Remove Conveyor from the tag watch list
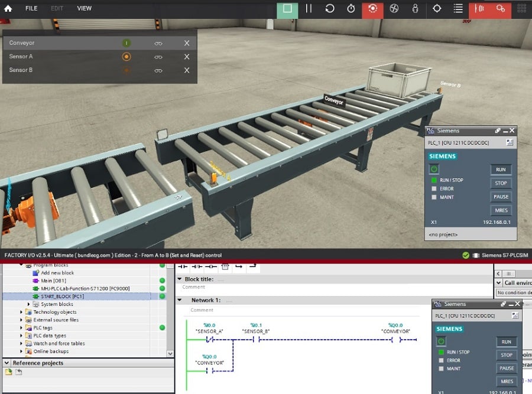This screenshot has height=394, width=532. pyautogui.click(x=187, y=43)
